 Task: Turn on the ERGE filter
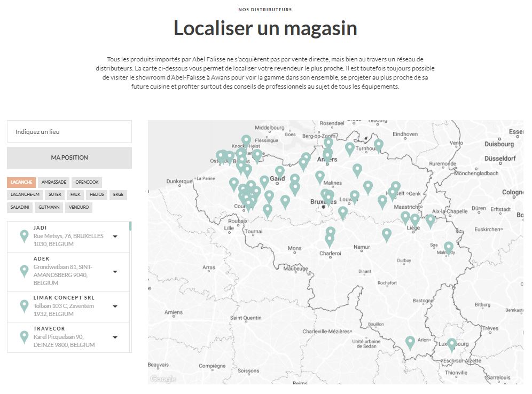click(118, 195)
